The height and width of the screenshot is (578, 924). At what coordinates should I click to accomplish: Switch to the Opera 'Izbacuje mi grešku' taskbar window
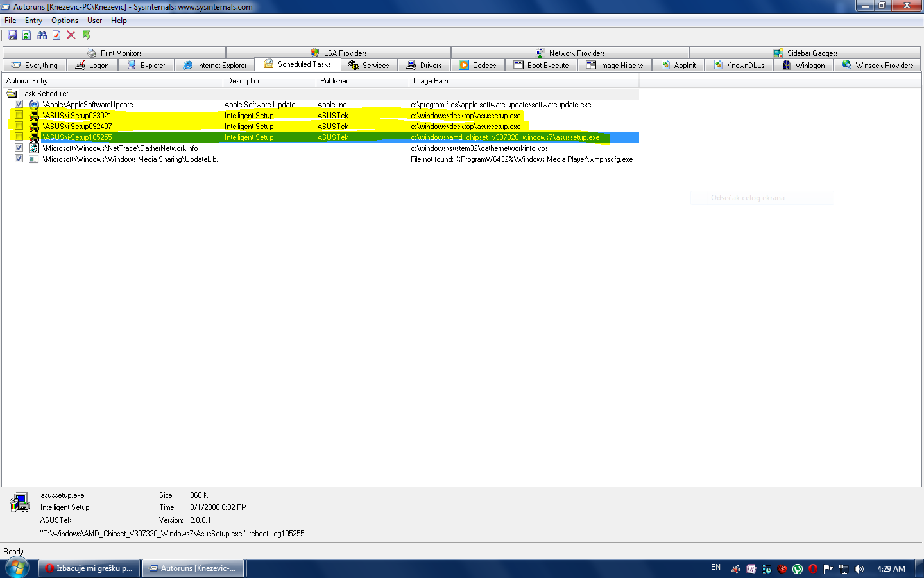89,568
